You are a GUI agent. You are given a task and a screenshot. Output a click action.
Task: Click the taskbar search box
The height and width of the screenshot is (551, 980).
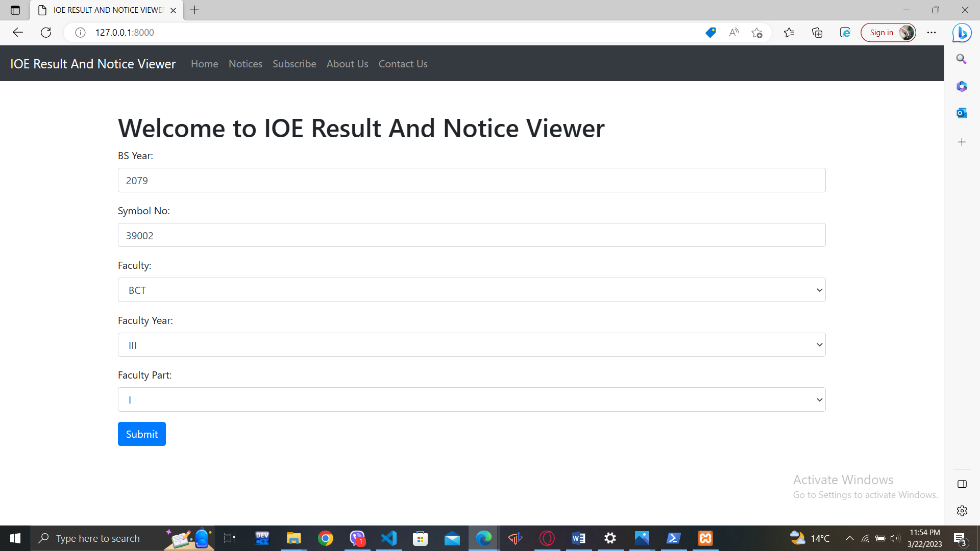coord(122,538)
